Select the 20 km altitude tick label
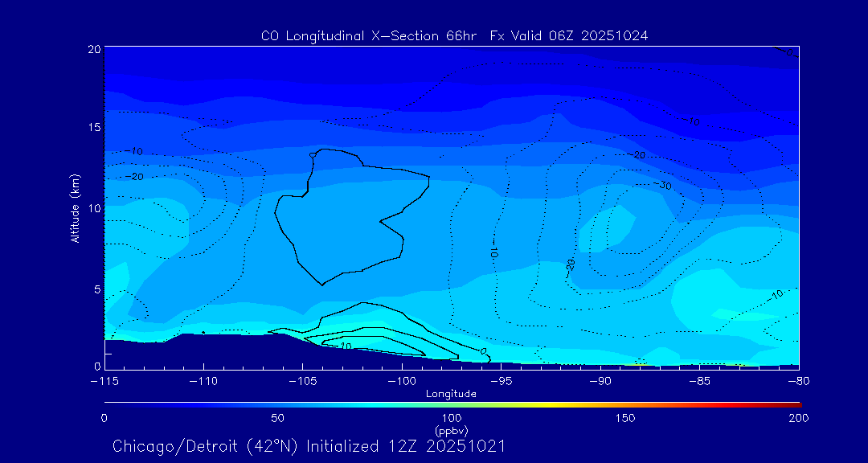 point(93,49)
